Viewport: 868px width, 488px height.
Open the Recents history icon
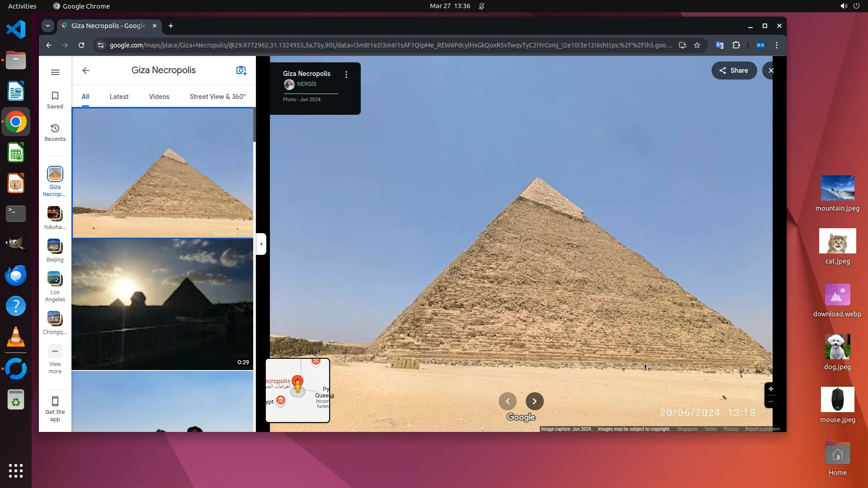click(55, 128)
